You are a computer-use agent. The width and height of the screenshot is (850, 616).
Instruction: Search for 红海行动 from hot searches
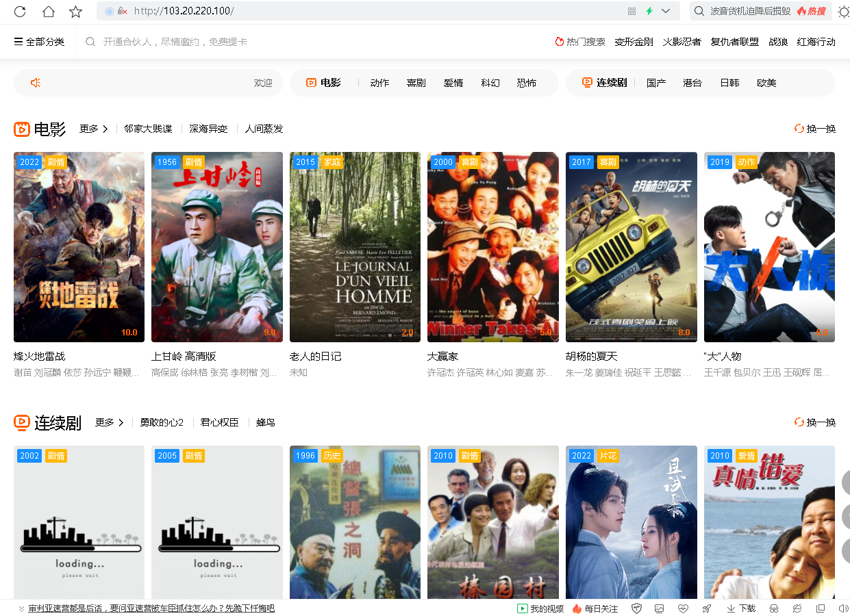pyautogui.click(x=816, y=42)
